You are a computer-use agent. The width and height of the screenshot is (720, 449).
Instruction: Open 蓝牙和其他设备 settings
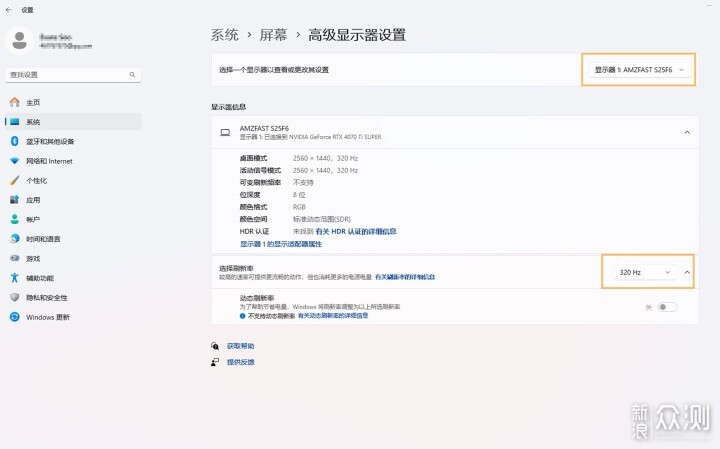point(73,141)
